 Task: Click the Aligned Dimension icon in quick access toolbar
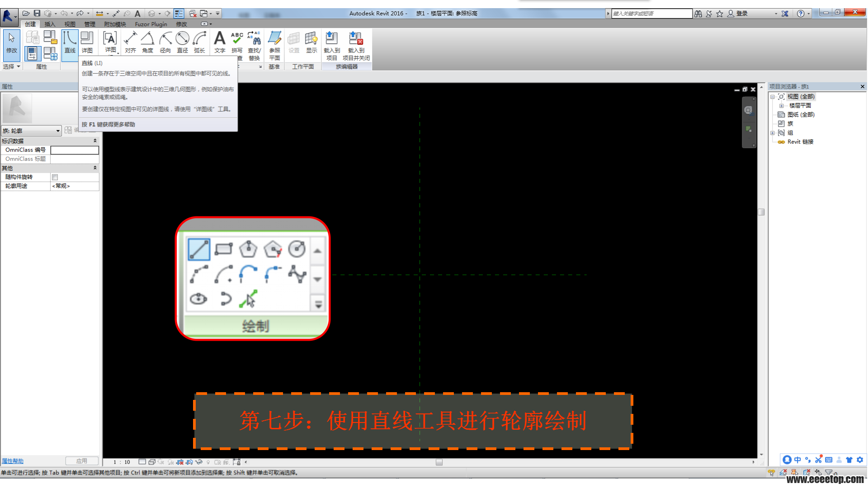click(x=116, y=14)
